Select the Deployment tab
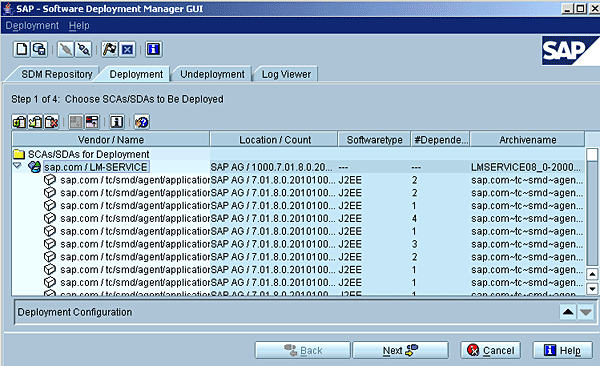 coord(136,74)
